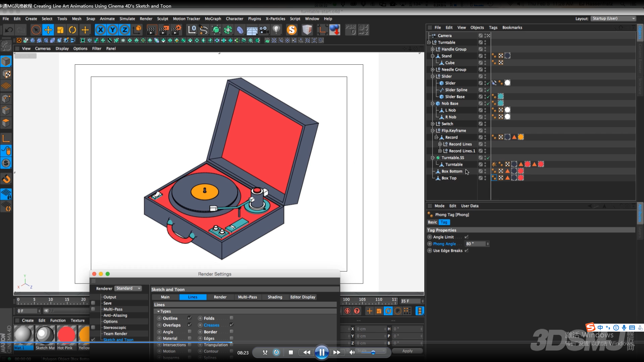Viewport: 644px width, 362px height.
Task: Expand the Record Lines object
Action: (440, 144)
